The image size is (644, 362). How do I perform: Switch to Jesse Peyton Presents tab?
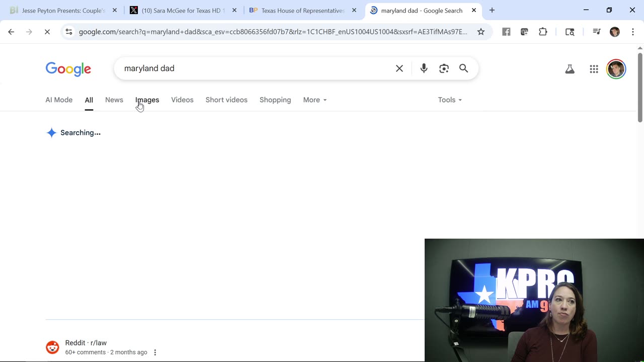tap(63, 10)
